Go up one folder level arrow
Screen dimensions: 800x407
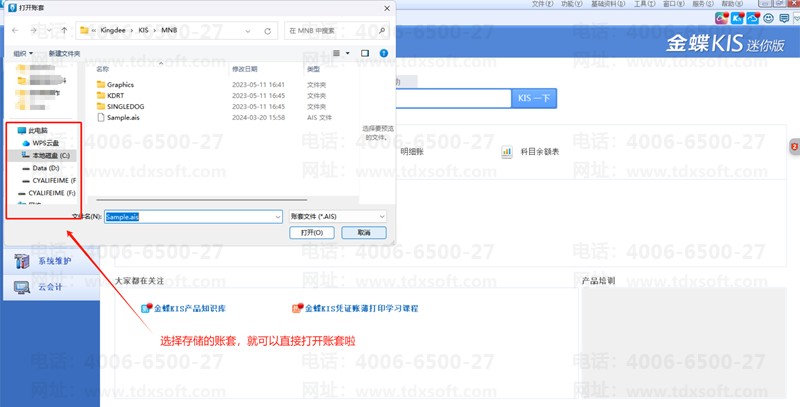[x=64, y=31]
